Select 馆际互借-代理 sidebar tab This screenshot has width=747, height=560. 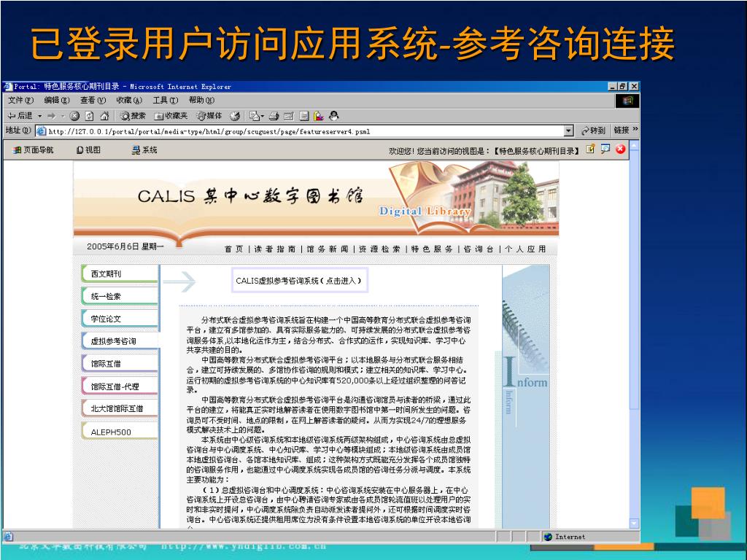click(120, 386)
